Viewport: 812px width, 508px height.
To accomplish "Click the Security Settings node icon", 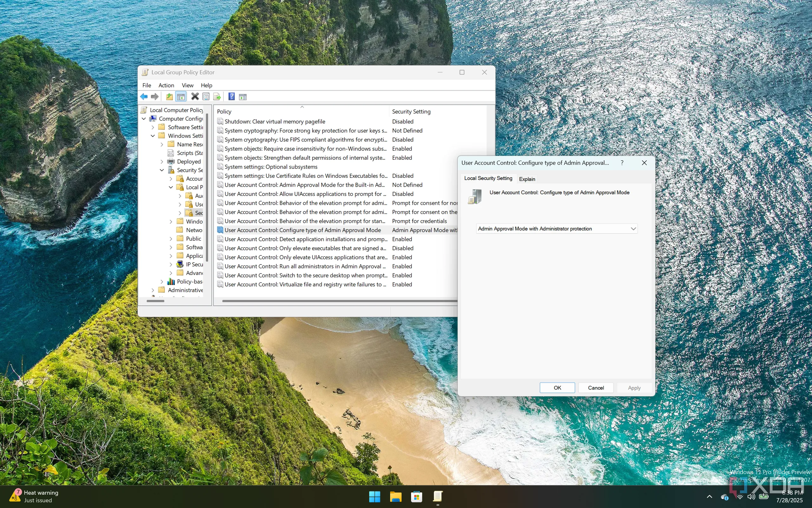I will [171, 170].
